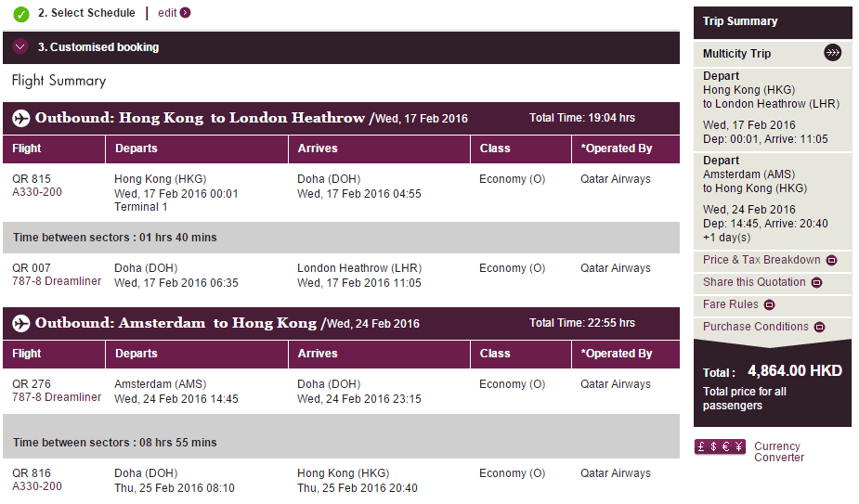Expand Share this Quotation
The height and width of the screenshot is (504, 859).
click(x=816, y=283)
